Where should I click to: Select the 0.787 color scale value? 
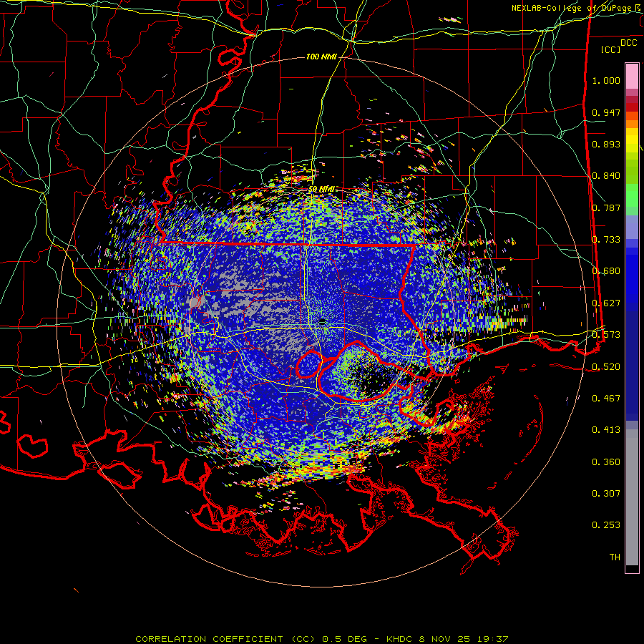[x=606, y=208]
